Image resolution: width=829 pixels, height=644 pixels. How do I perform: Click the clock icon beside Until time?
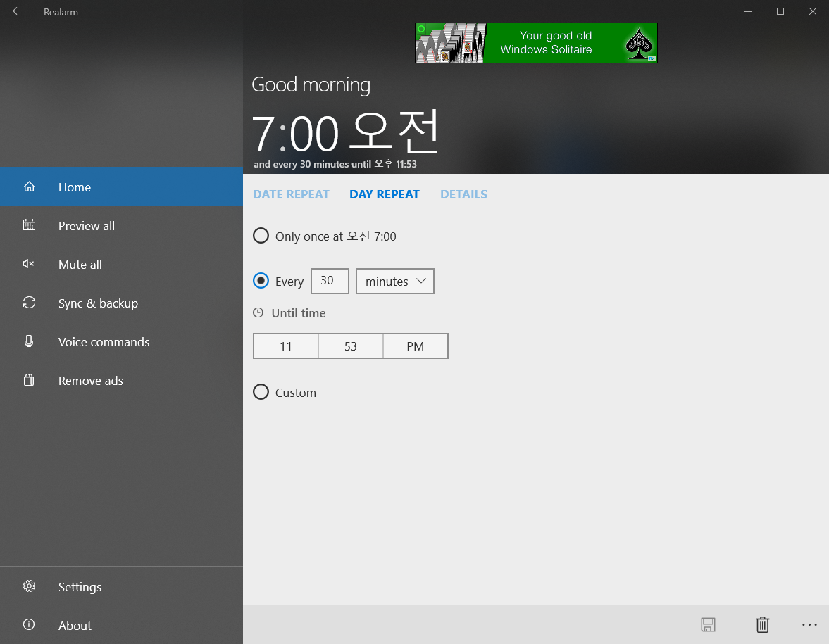coord(258,312)
